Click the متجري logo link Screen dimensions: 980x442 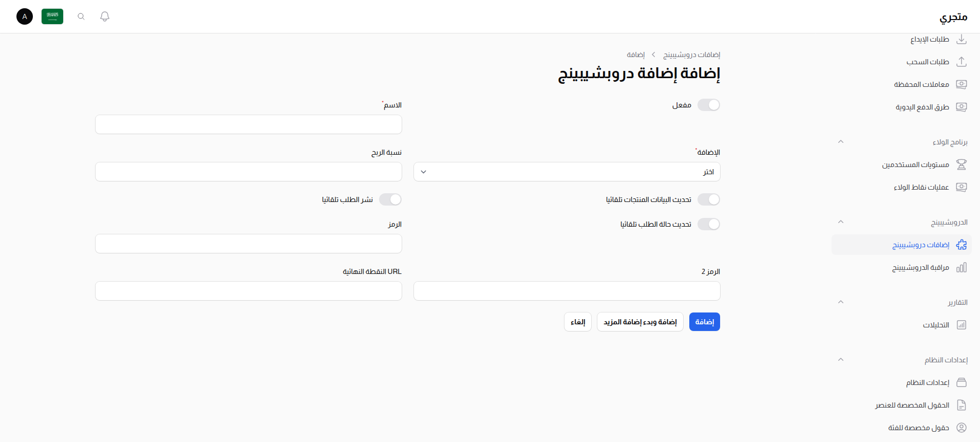[953, 17]
